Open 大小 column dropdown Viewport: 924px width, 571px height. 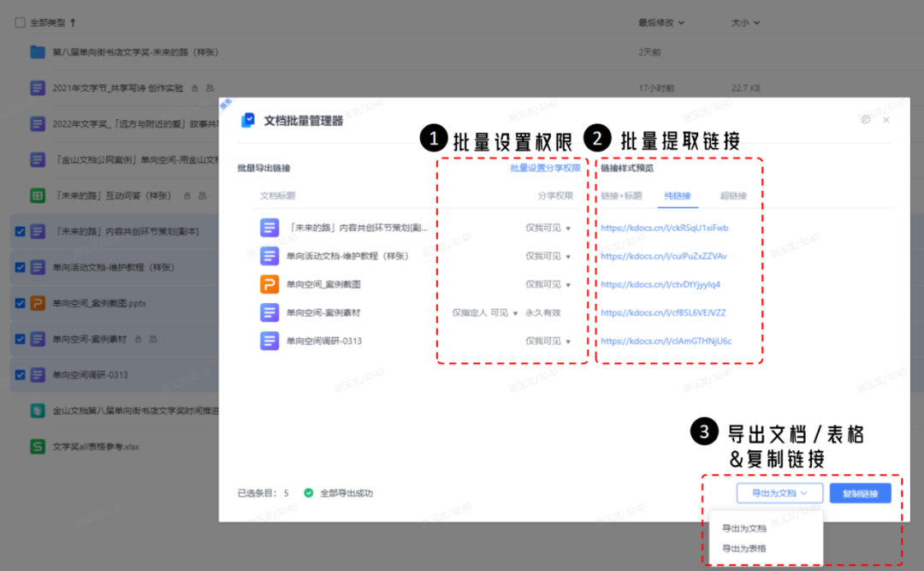pos(745,22)
